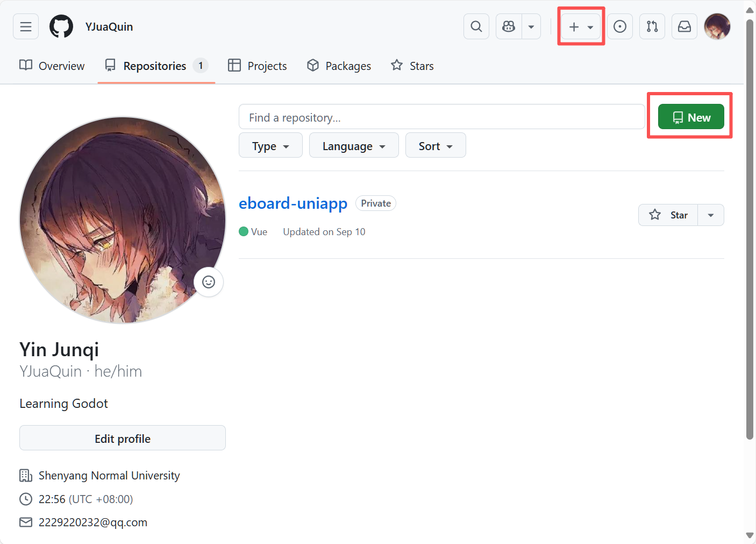The height and width of the screenshot is (544, 756).
Task: Open the Language filter dropdown
Action: pyautogui.click(x=353, y=146)
